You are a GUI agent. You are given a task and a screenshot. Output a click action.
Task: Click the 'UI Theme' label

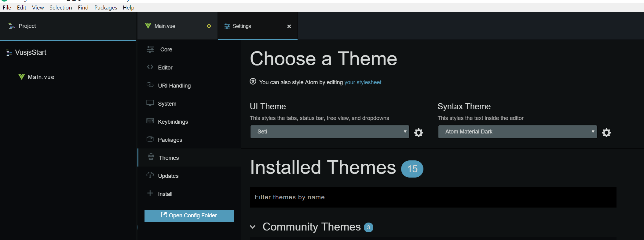268,107
